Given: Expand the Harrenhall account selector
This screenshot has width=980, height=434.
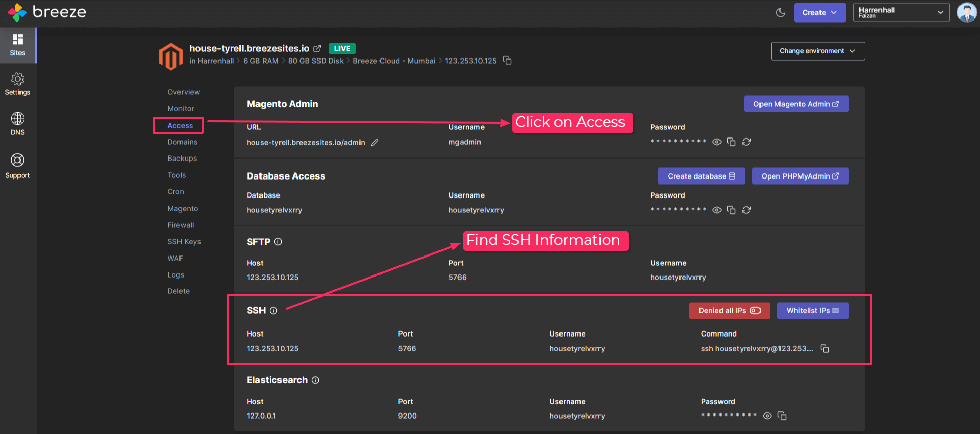Looking at the screenshot, I should click(901, 12).
